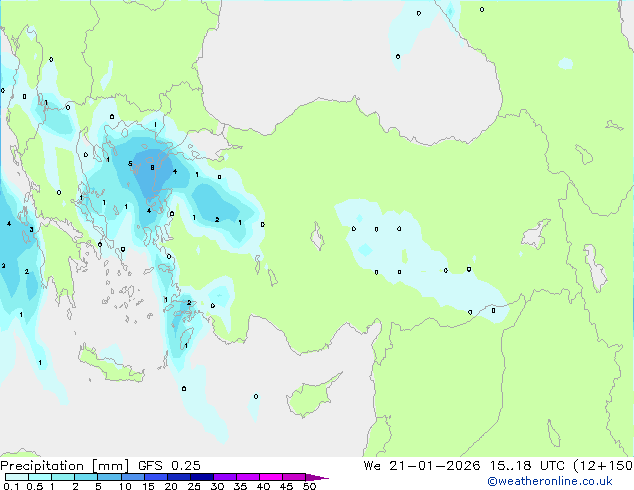The width and height of the screenshot is (634, 490).
Task: Click the '0.5' legend scale label
Action: [x=35, y=486]
